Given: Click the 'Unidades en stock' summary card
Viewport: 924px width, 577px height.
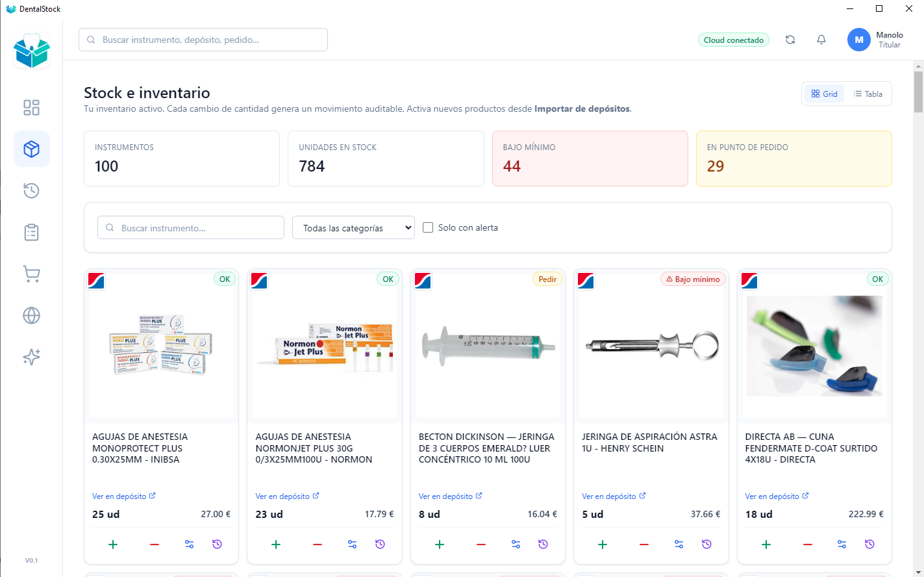Looking at the screenshot, I should point(386,159).
